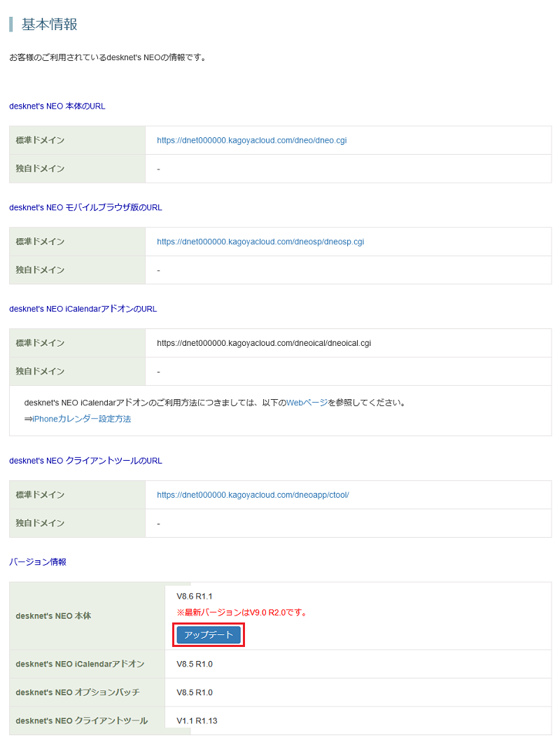This screenshot has width=560, height=752.
Task: Click the バージョン情報 section title
Action: [x=38, y=562]
